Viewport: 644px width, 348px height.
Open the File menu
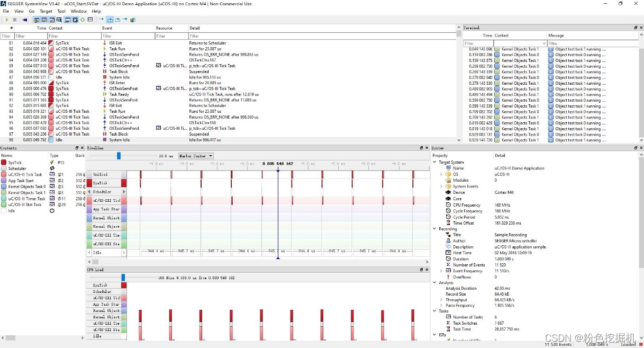click(6, 11)
